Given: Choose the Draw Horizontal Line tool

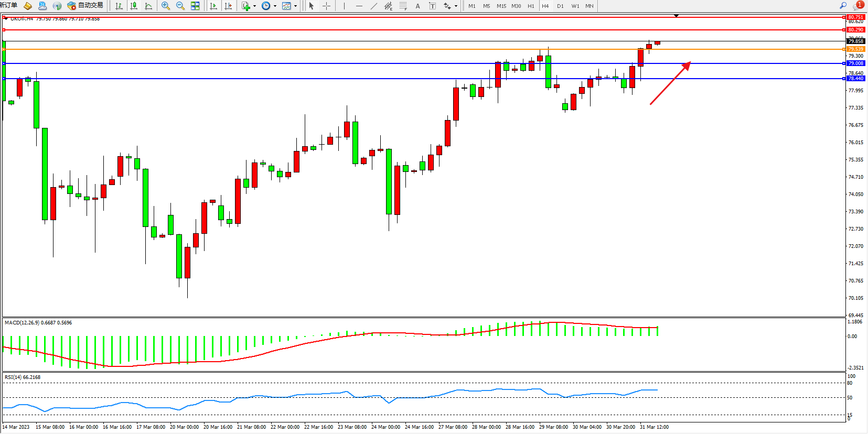Looking at the screenshot, I should pos(359,6).
